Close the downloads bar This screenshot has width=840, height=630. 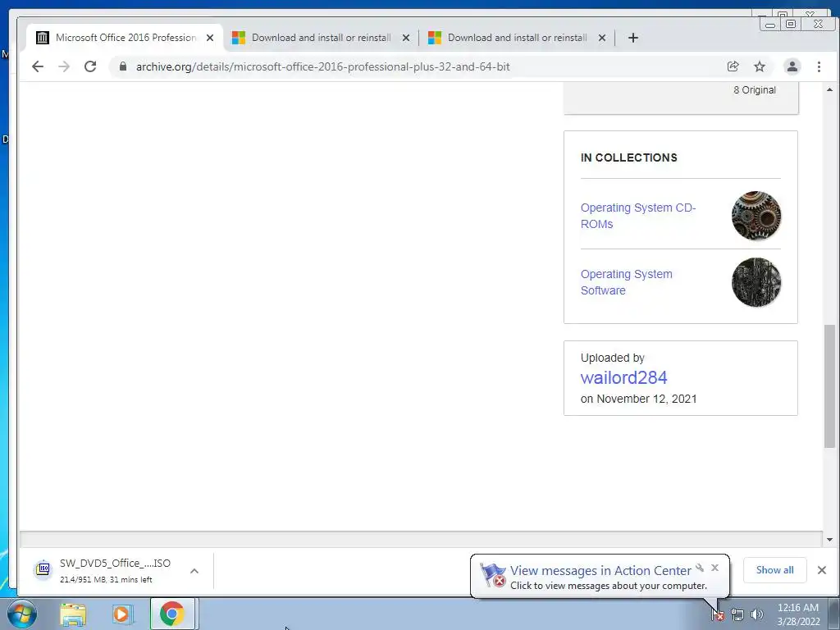(822, 570)
